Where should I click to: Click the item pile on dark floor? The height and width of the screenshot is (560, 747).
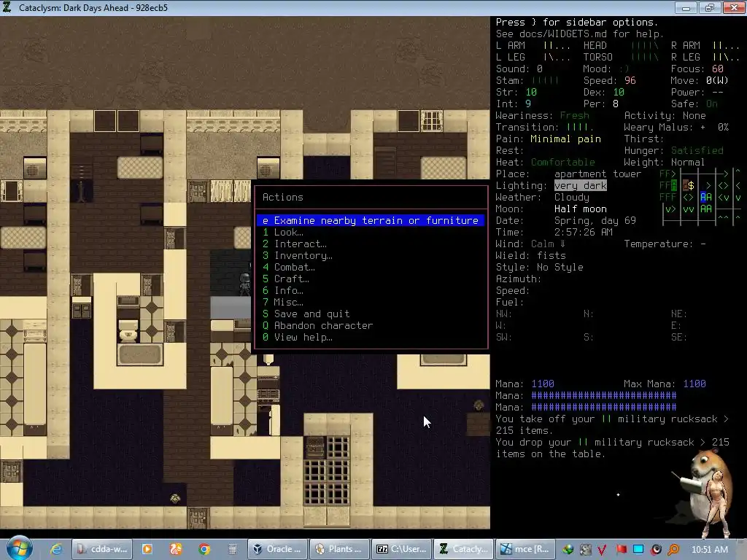tap(175, 498)
